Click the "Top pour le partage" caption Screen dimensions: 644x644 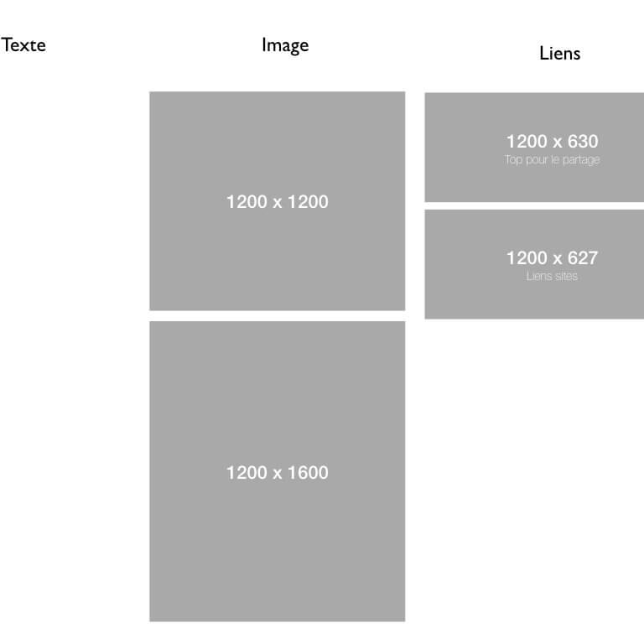[552, 160]
